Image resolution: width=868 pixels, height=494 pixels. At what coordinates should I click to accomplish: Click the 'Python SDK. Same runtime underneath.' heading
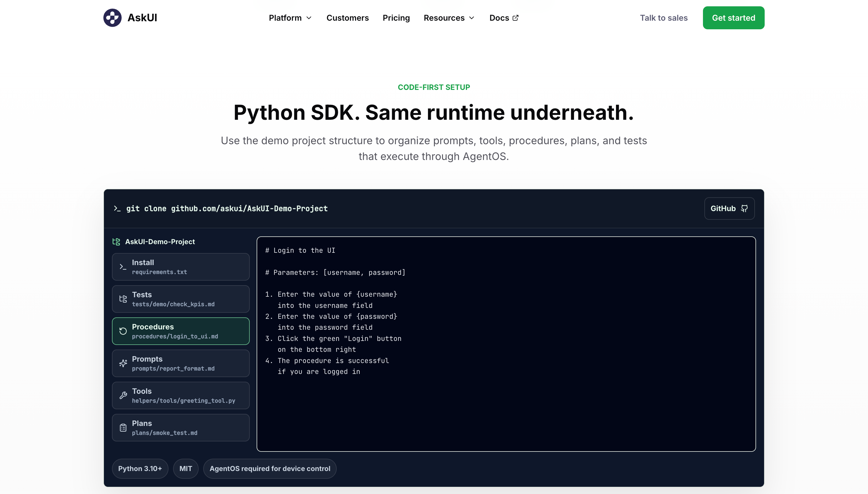point(434,112)
